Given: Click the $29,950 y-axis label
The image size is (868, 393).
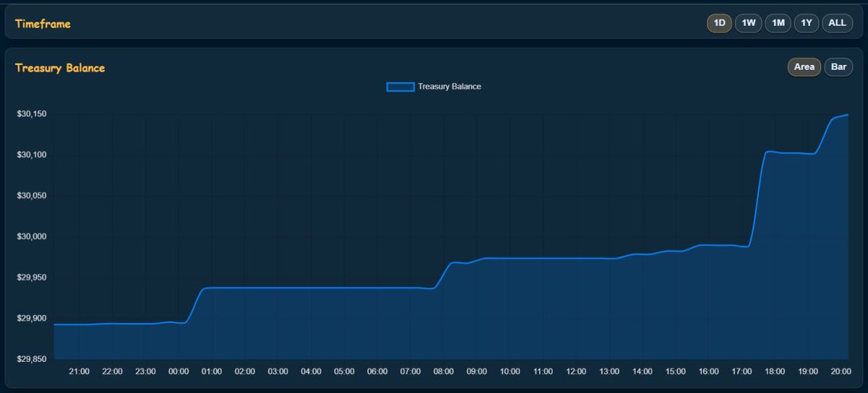Looking at the screenshot, I should (31, 277).
